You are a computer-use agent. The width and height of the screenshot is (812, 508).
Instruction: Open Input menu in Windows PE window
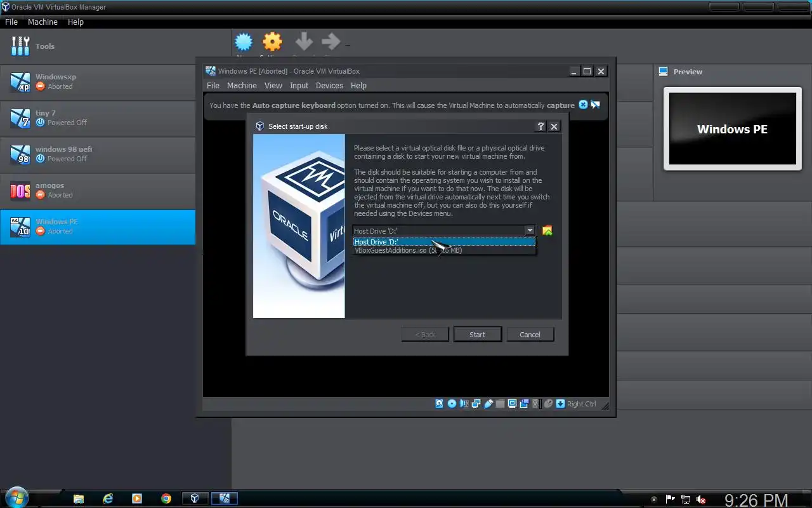pos(299,85)
